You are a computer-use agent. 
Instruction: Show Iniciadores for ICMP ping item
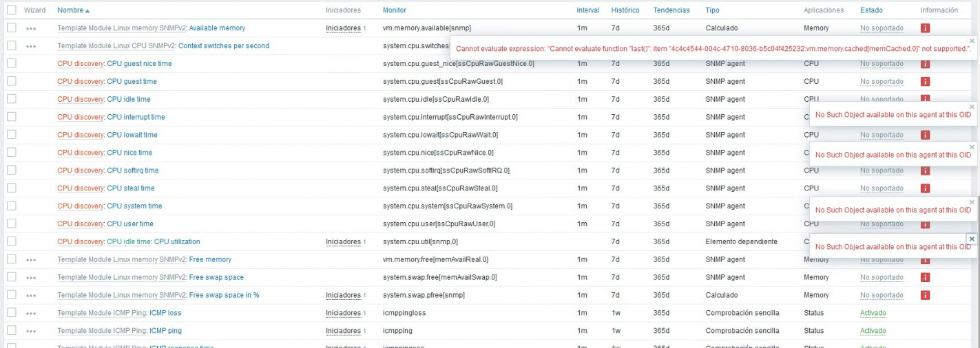click(x=343, y=331)
